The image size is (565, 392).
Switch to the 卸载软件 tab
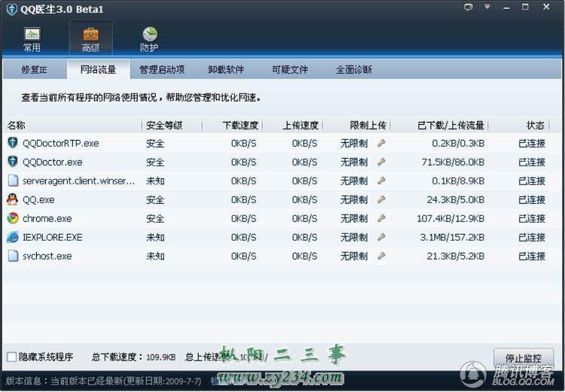click(226, 69)
